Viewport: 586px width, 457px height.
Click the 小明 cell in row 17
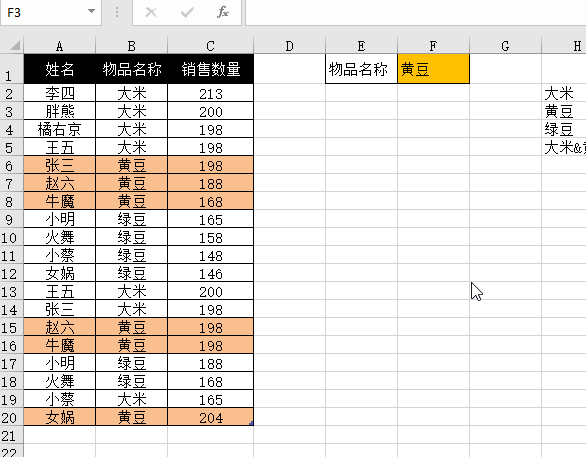[60, 363]
